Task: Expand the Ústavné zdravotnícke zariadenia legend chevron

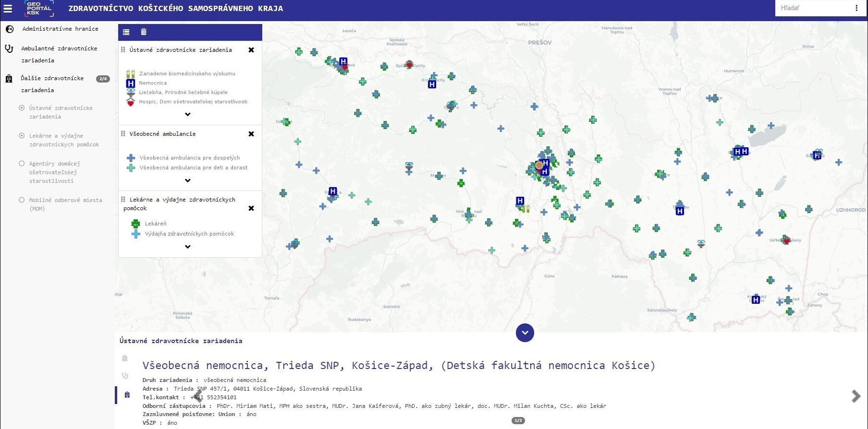Action: [x=188, y=114]
